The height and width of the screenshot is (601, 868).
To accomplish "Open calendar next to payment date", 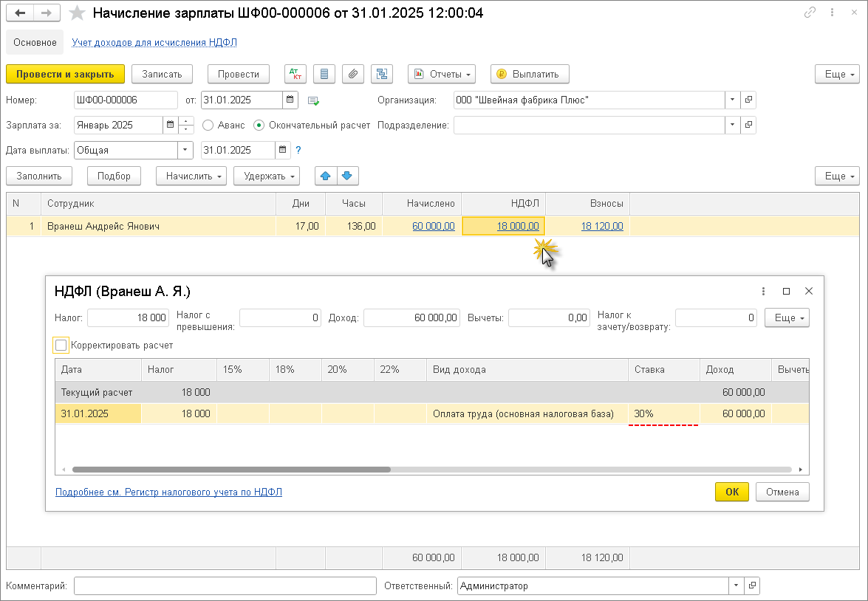I will pos(282,150).
